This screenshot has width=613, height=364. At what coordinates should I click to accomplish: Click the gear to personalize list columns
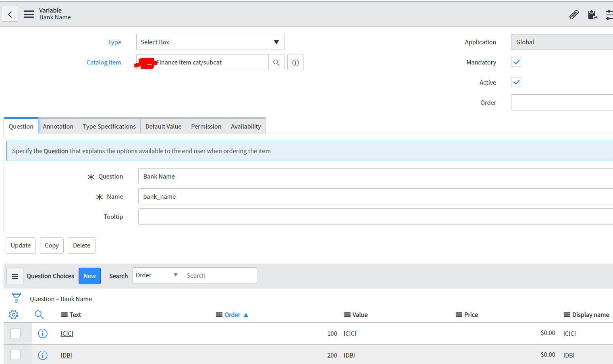(x=13, y=314)
